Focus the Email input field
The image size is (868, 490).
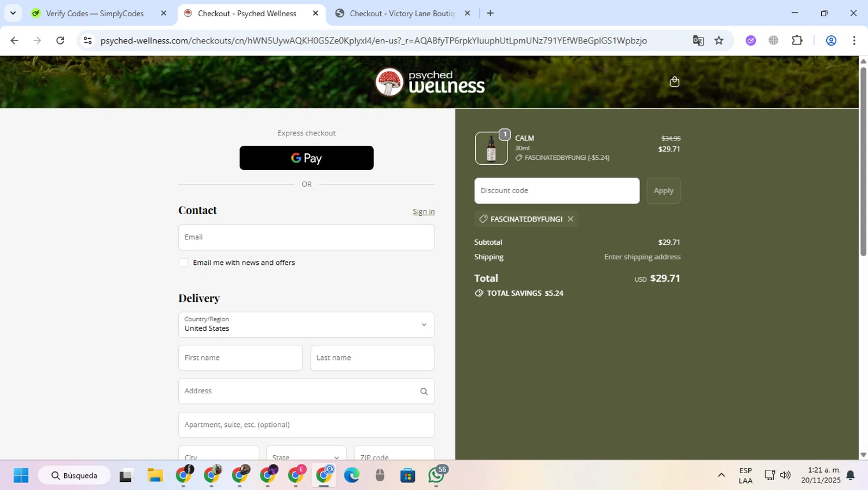point(307,237)
